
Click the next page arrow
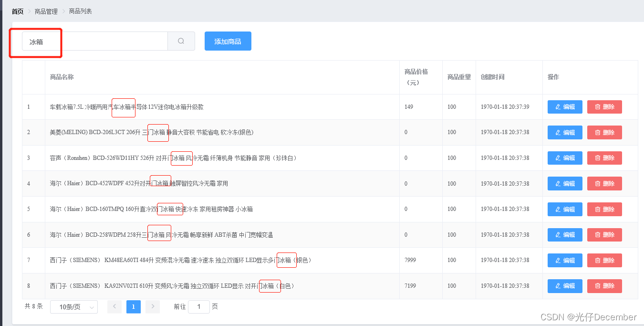click(x=153, y=307)
